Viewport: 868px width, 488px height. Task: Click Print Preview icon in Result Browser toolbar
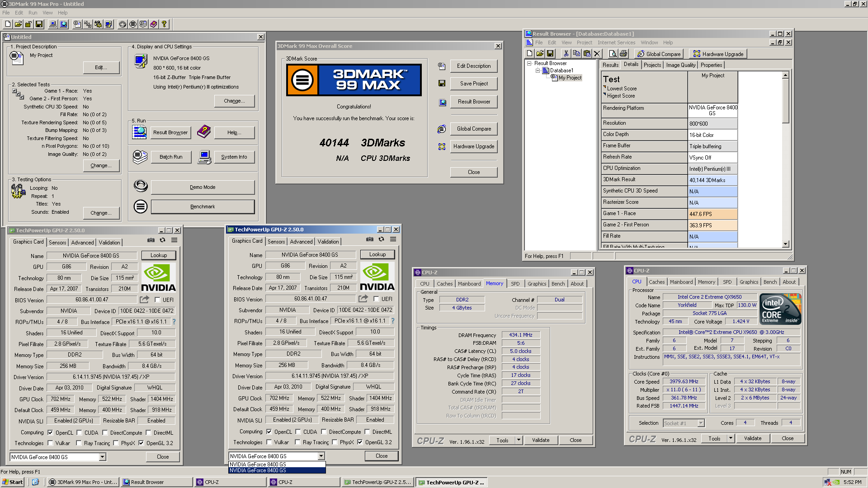[x=613, y=54]
